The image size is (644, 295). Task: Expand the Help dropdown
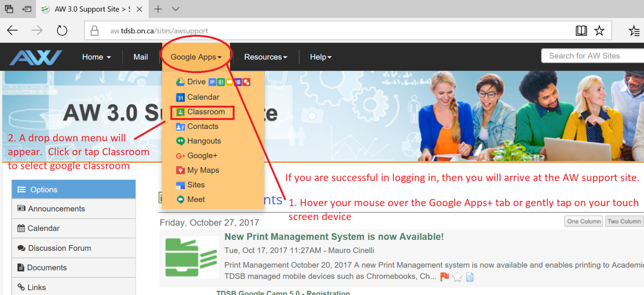321,57
